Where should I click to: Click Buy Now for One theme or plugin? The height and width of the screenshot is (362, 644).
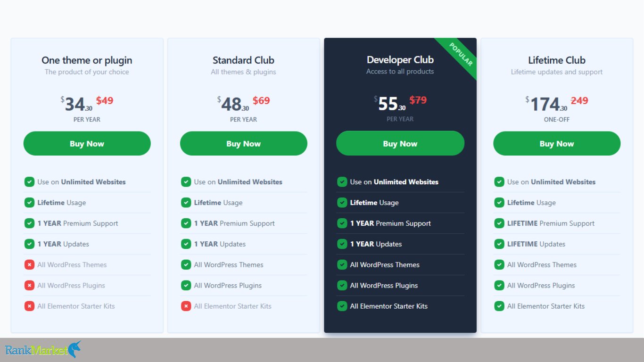pos(87,144)
